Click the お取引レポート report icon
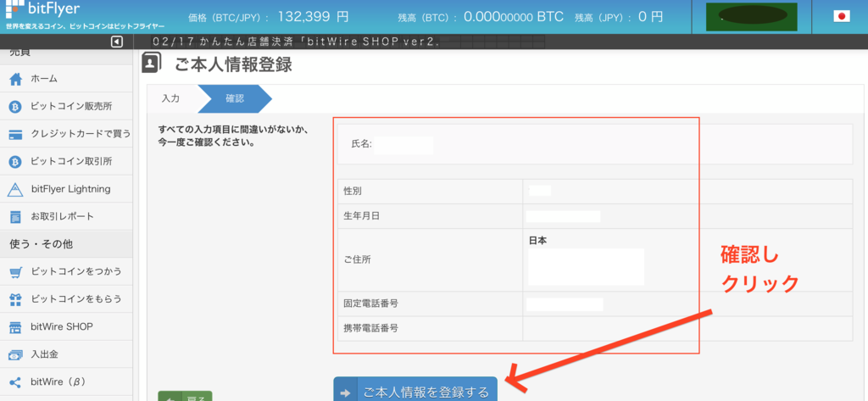This screenshot has height=401, width=868. 15,217
